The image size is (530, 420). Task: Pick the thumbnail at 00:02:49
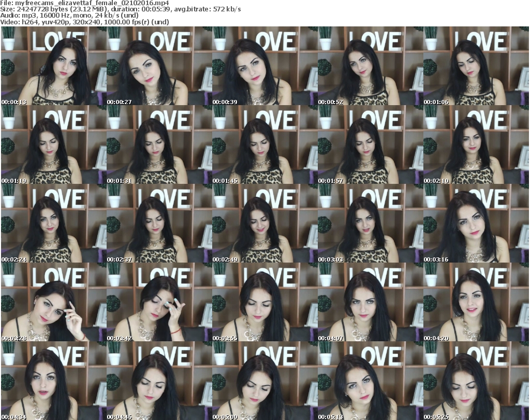pyautogui.click(x=264, y=223)
